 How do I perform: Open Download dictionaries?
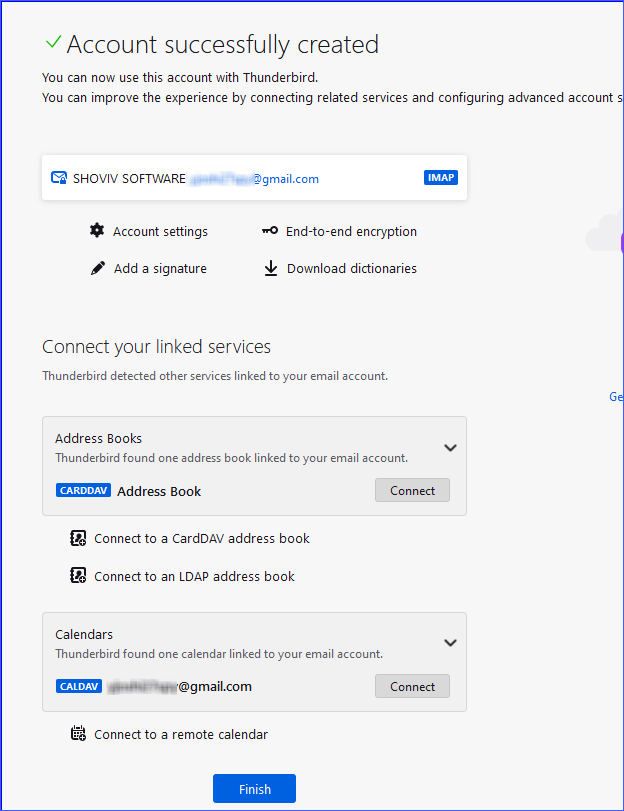coord(352,268)
